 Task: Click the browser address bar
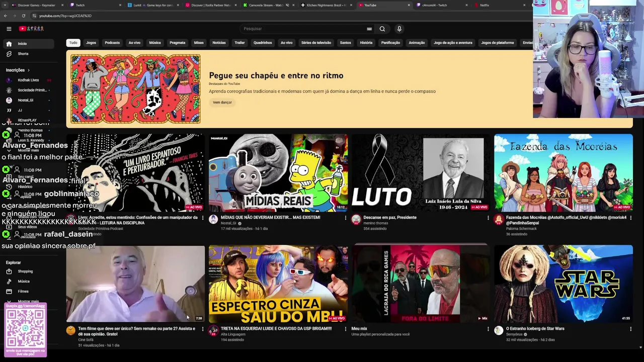click(282, 16)
